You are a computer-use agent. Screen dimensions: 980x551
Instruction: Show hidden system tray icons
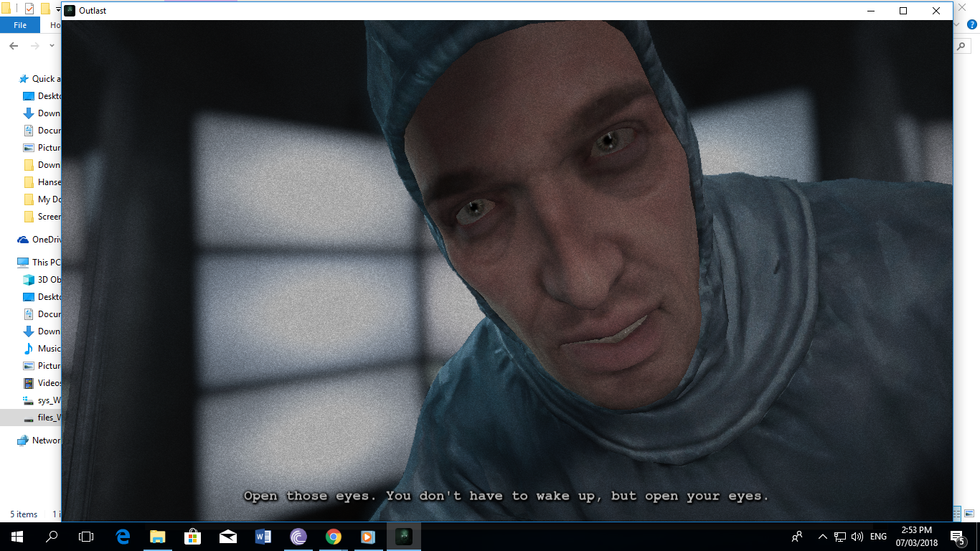click(822, 536)
